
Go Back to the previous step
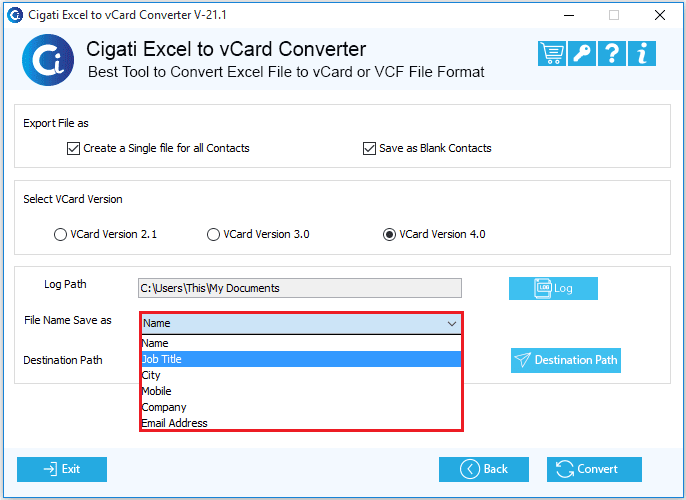[x=483, y=469]
